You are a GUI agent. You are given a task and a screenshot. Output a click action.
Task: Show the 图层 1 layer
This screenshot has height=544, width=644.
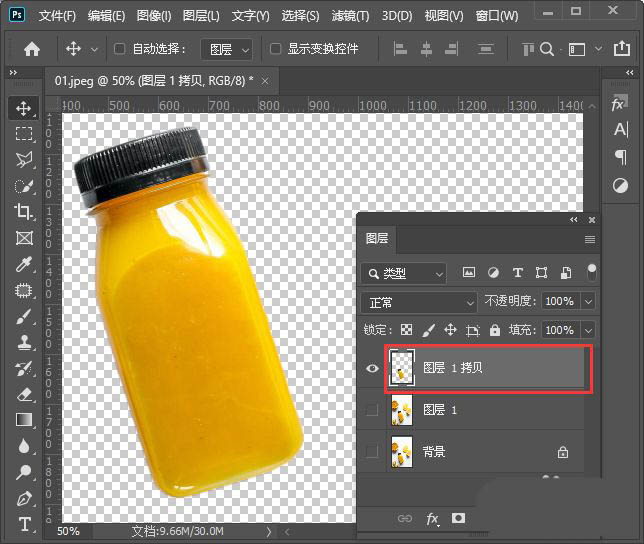[x=372, y=409]
